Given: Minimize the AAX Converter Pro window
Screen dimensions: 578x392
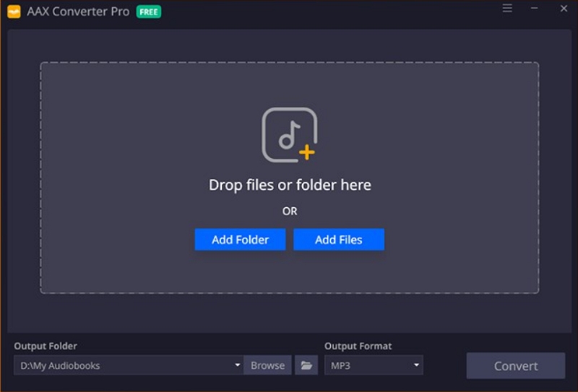Looking at the screenshot, I should pos(534,8).
